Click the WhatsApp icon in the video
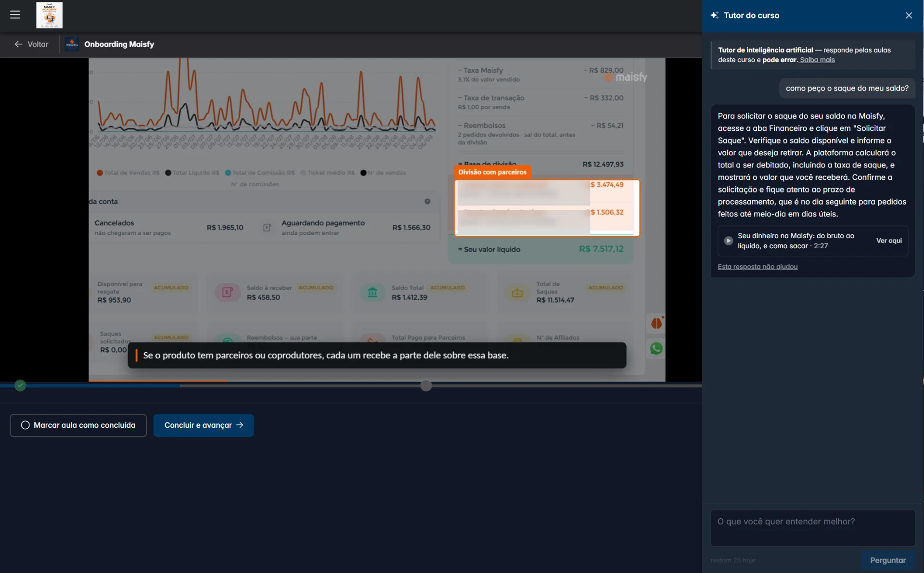The width and height of the screenshot is (924, 573). coord(656,348)
